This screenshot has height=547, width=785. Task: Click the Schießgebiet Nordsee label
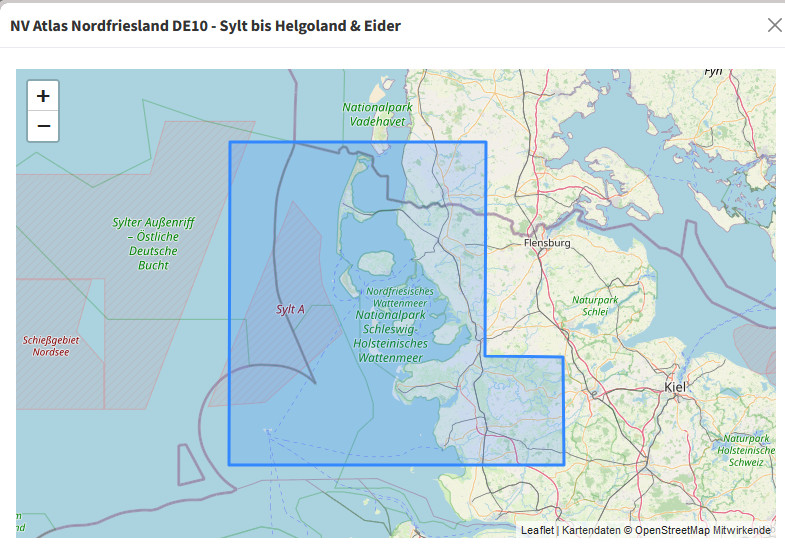point(50,346)
